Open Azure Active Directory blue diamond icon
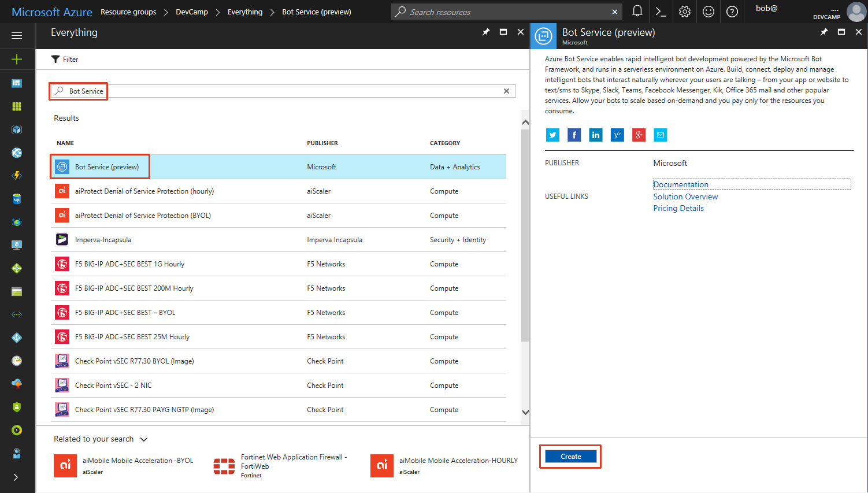 17,338
